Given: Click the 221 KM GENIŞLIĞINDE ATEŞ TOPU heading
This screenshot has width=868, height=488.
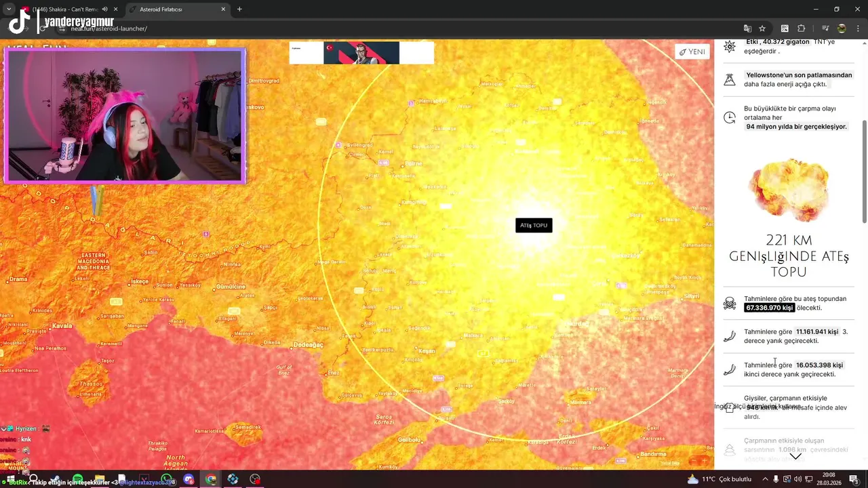Looking at the screenshot, I should pos(789,256).
